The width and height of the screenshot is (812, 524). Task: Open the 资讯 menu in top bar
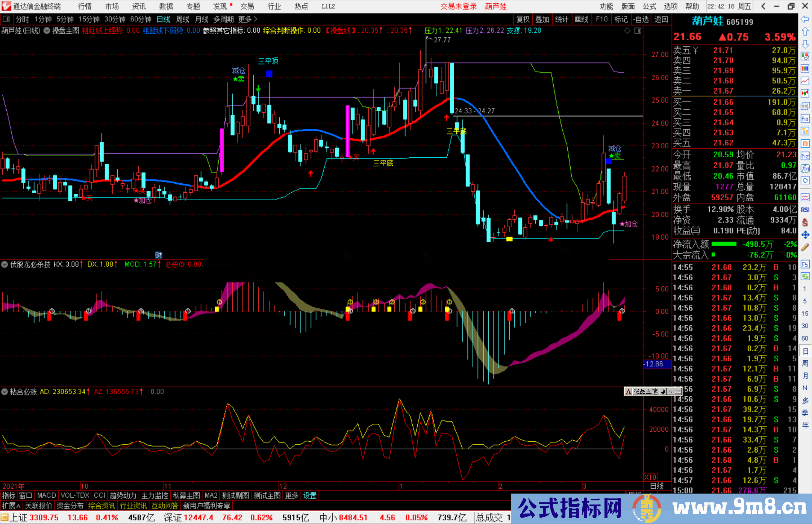(139, 6)
